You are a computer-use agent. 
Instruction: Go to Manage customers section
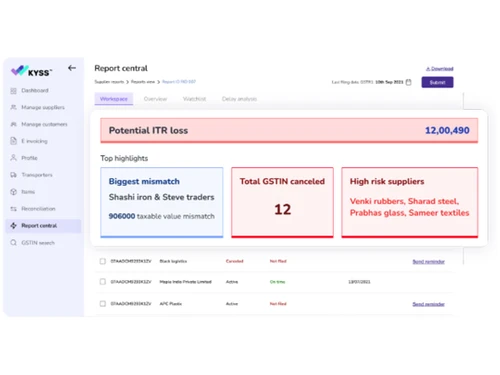click(44, 124)
